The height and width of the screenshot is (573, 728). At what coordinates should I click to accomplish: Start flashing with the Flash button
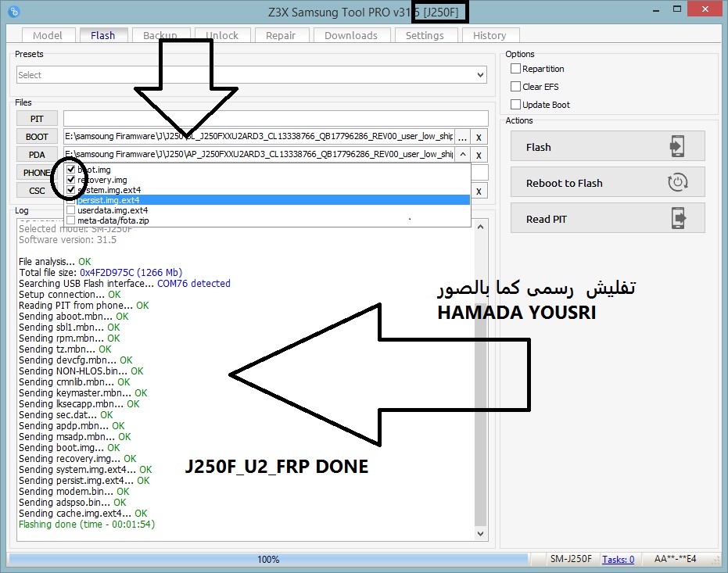point(608,147)
